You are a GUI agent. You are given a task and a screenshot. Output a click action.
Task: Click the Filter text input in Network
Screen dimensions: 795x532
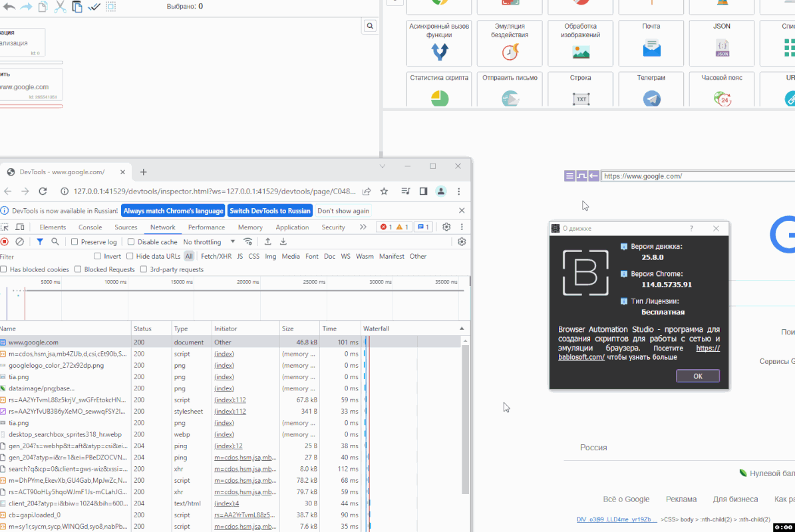point(46,257)
